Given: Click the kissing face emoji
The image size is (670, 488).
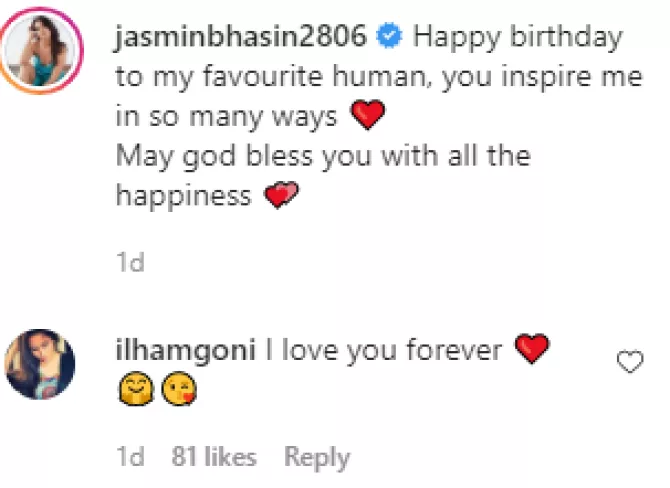Looking at the screenshot, I should pyautogui.click(x=179, y=388).
